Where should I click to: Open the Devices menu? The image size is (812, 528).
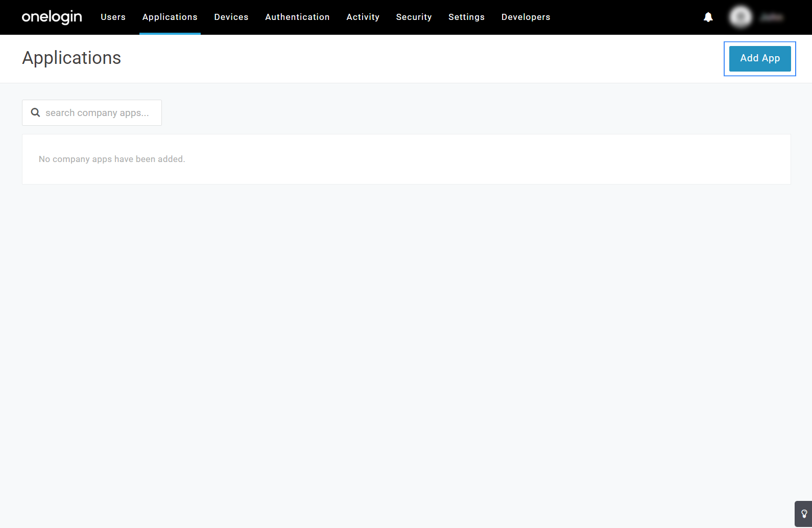click(x=231, y=17)
